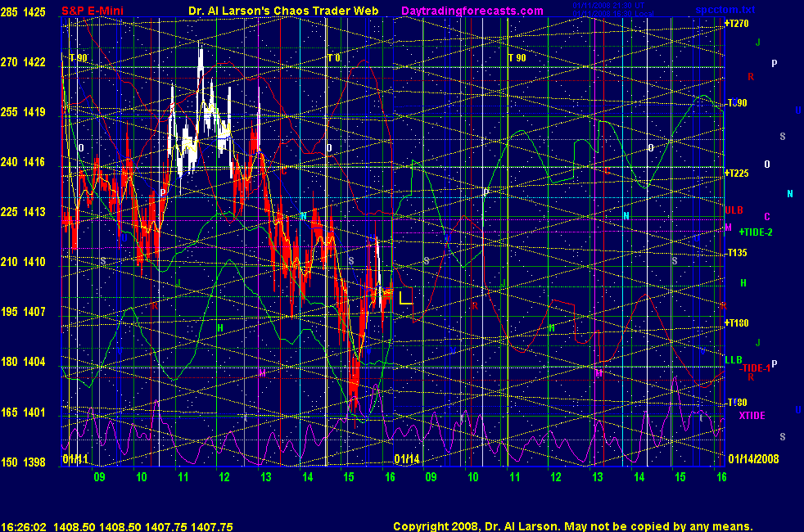Screen dimensions: 804x532
Task: Click the 270 1422 price axis label
Action: (23, 62)
